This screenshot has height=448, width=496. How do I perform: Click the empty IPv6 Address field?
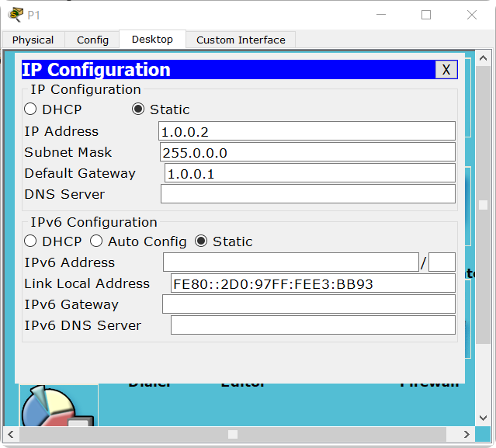(x=291, y=262)
